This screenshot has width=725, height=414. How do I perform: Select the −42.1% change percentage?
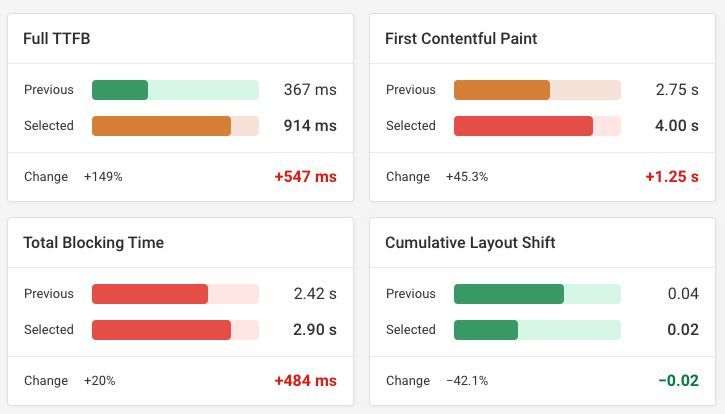click(x=467, y=381)
